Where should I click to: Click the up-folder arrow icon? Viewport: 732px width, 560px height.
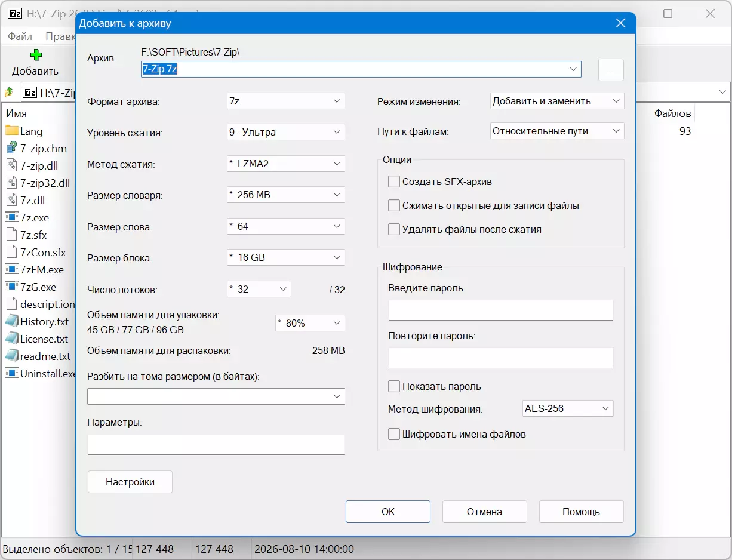[x=9, y=93]
